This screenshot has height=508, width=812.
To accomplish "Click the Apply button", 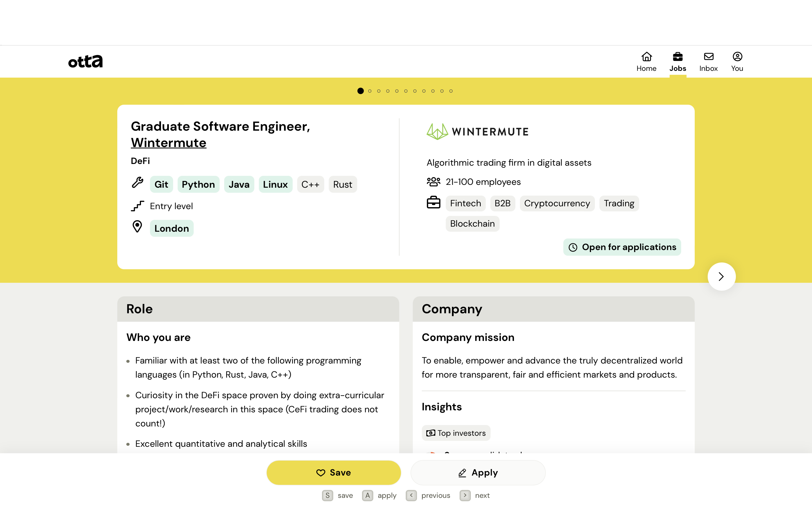I will [x=478, y=472].
